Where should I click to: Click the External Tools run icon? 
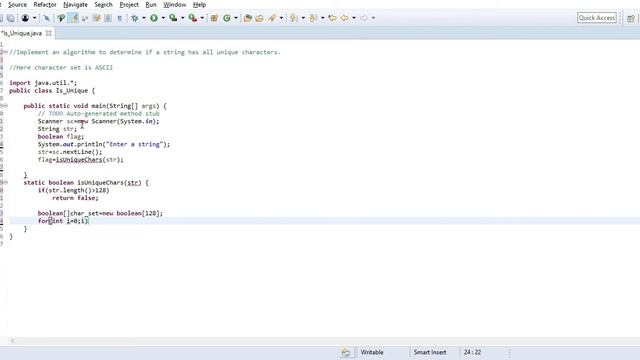pos(193,18)
